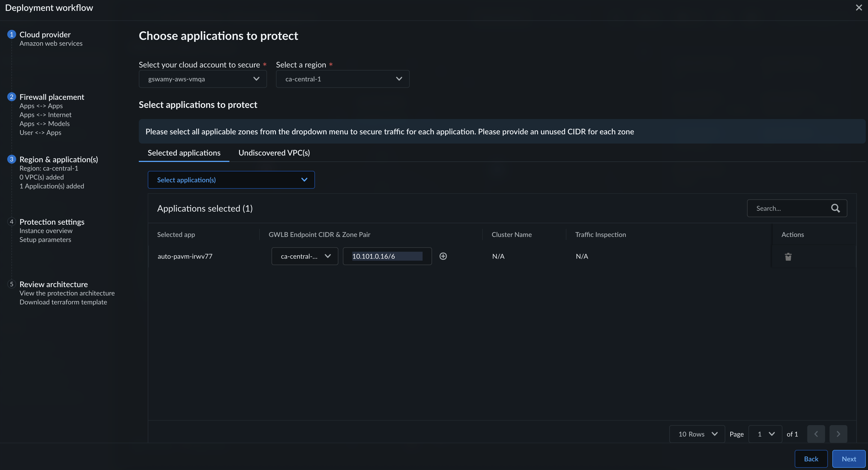Screen dimensions: 868x470
Task: Go to the previous table page arrow
Action: point(816,434)
